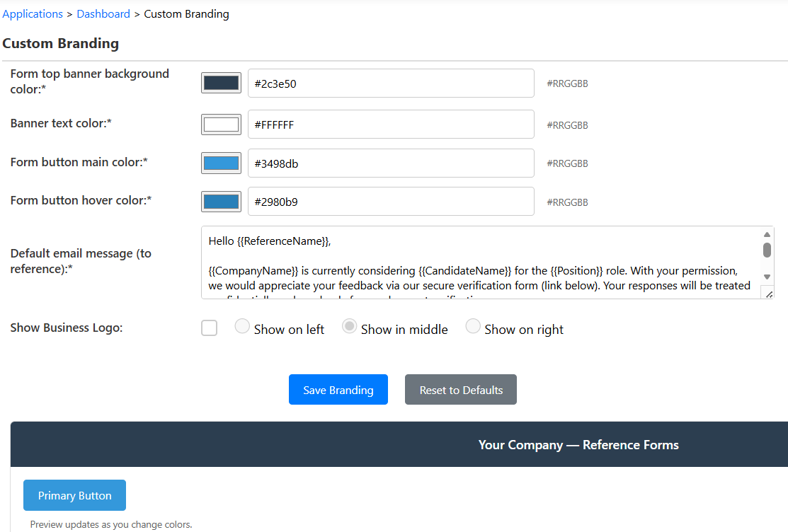Click the banner text hex field showing #FFFFFF

[392, 124]
